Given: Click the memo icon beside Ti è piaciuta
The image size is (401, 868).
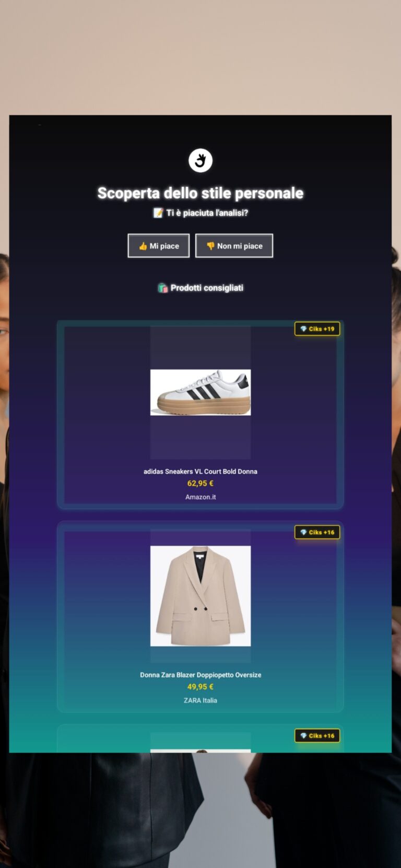Looking at the screenshot, I should 158,213.
